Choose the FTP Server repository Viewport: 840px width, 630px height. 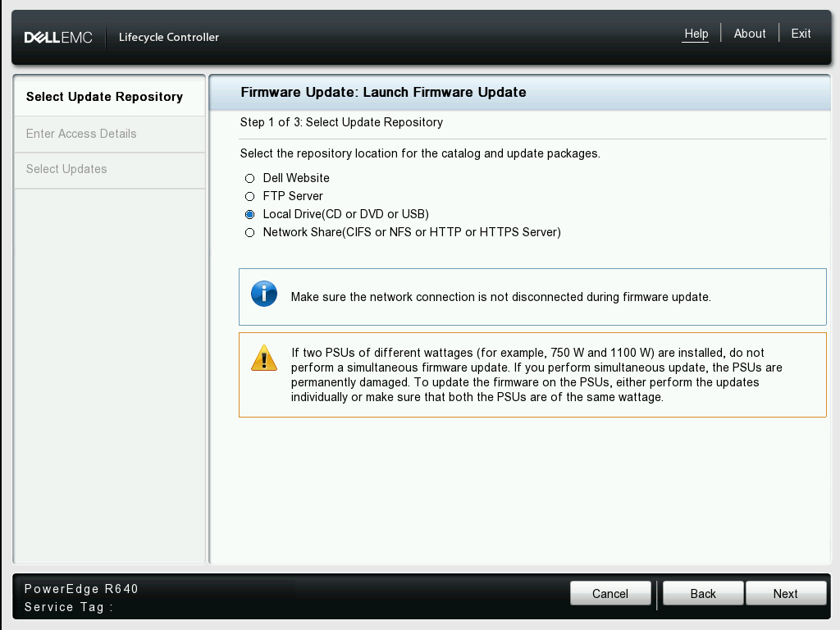249,196
